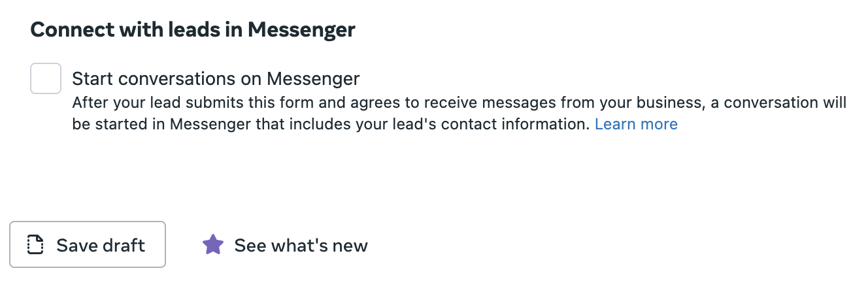Viewport: 868px width, 281px height.
Task: Check the box under Connect with leads
Action: (46, 78)
